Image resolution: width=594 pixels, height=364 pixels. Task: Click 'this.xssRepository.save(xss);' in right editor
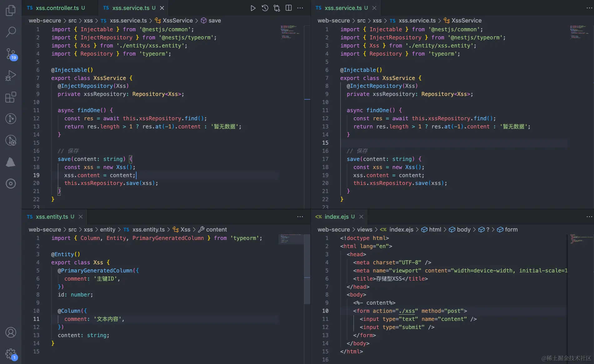400,183
